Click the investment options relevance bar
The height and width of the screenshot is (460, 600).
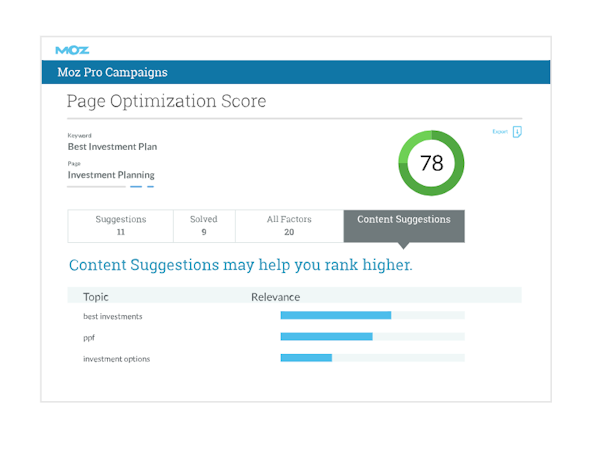(372, 358)
